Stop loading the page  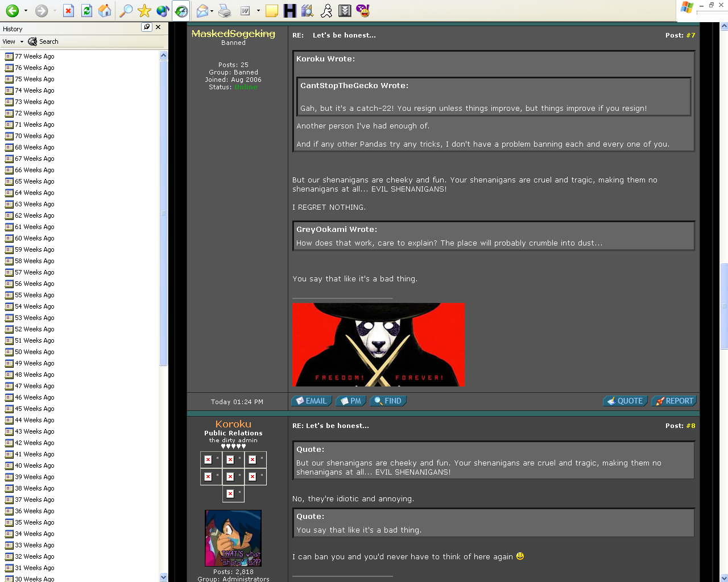pyautogui.click(x=68, y=11)
